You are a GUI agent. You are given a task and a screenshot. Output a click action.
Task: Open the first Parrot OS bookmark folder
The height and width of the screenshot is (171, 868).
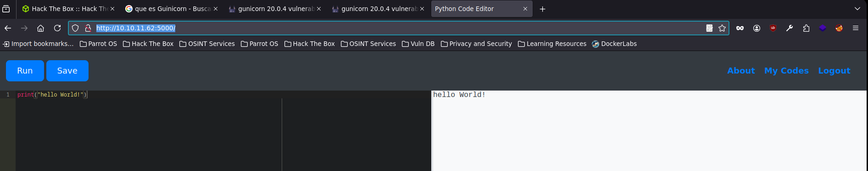coord(99,44)
